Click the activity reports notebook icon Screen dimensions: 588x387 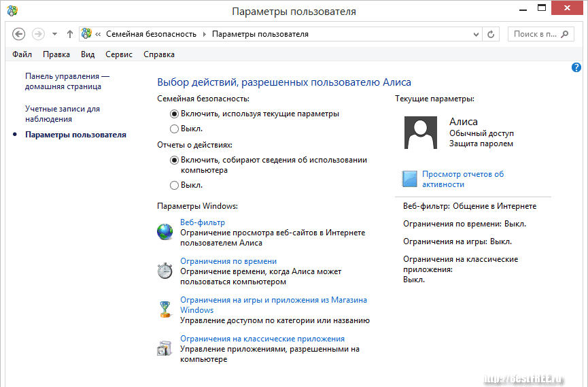point(409,179)
